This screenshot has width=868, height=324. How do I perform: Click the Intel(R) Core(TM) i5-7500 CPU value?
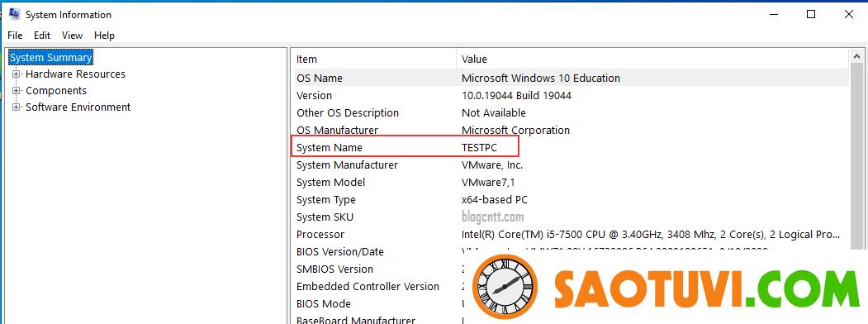point(651,234)
